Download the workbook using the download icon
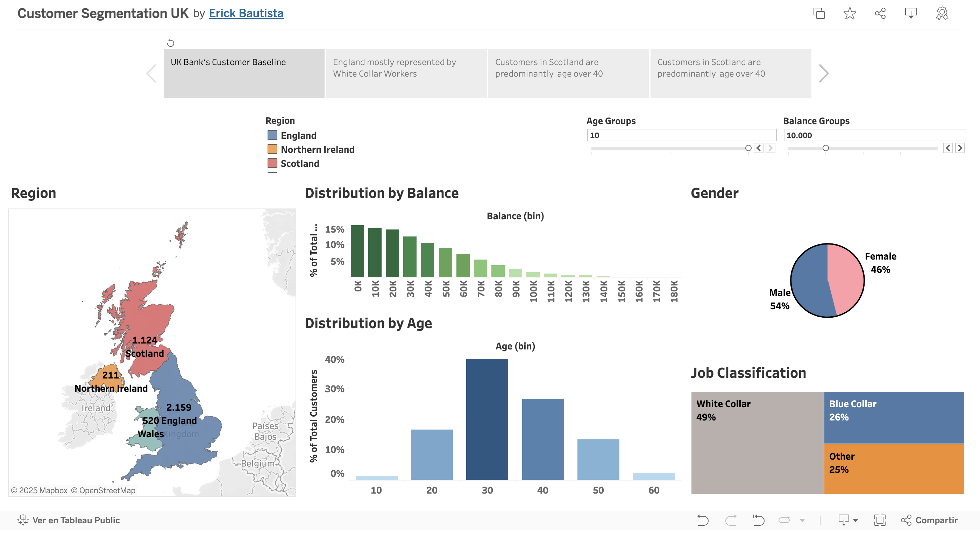This screenshot has height=538, width=980. [x=911, y=13]
